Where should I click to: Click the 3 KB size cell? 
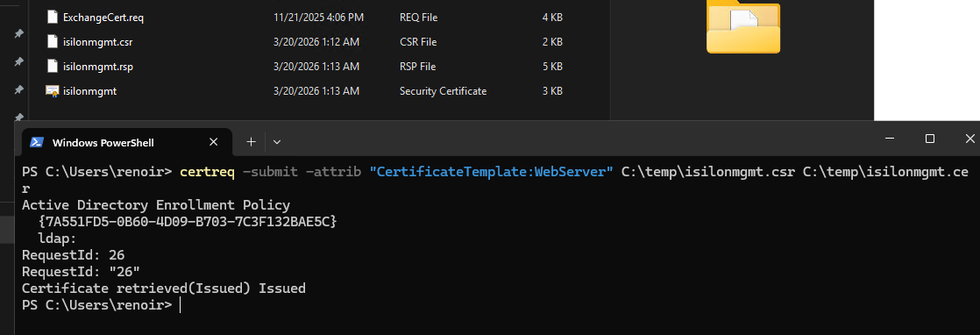coord(552,91)
